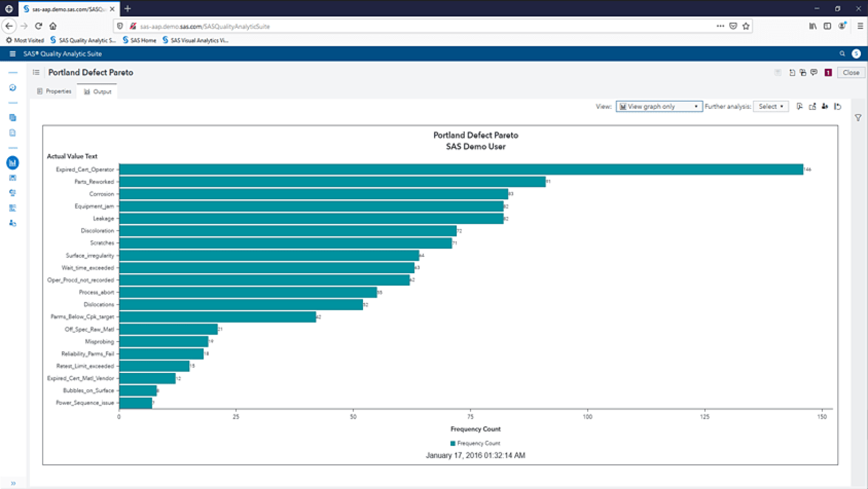Image resolution: width=868 pixels, height=489 pixels.
Task: Click the outline list icon beside title
Action: 36,72
